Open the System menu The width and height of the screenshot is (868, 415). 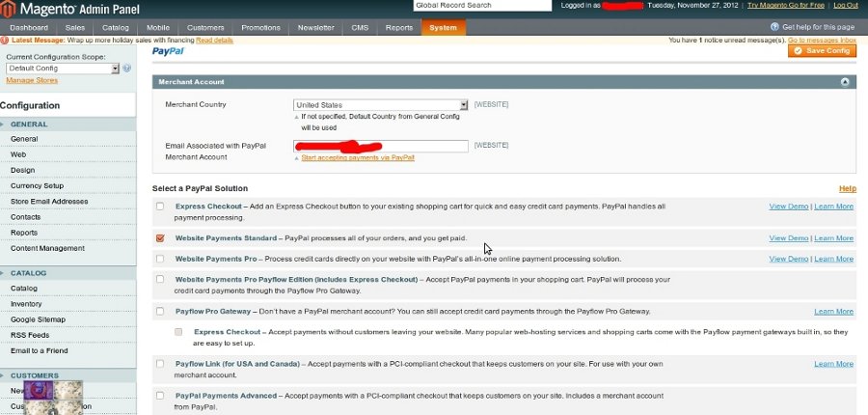(443, 28)
